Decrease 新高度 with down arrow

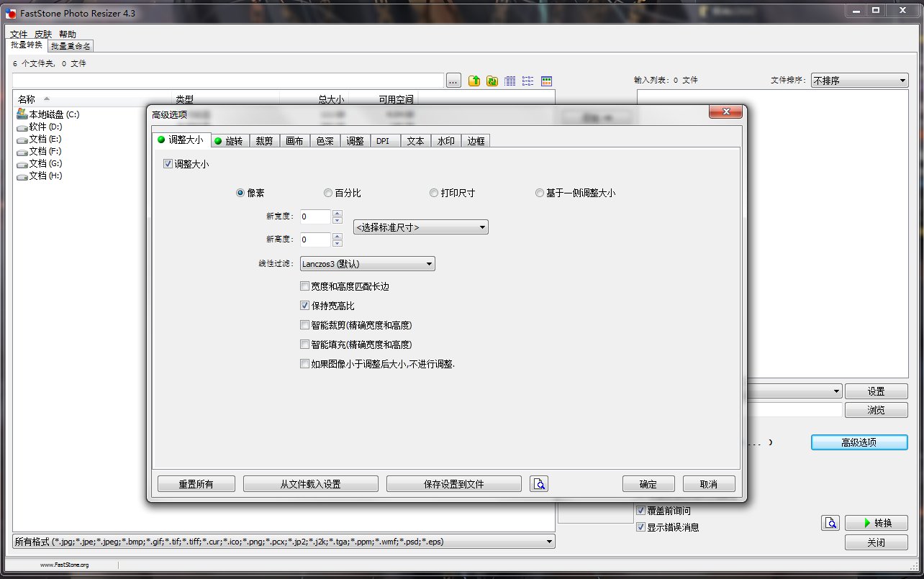click(338, 243)
